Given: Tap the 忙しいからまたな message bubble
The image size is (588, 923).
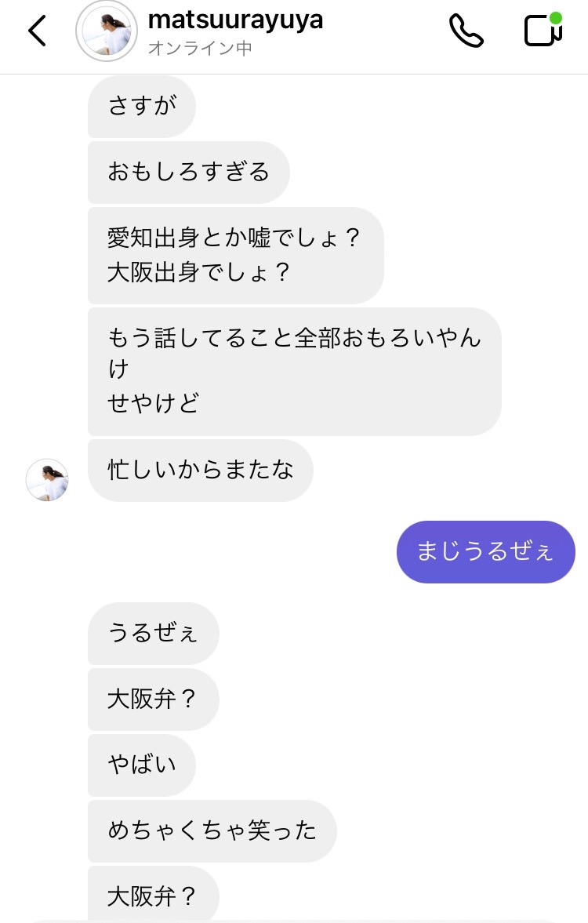Looking at the screenshot, I should [x=201, y=470].
